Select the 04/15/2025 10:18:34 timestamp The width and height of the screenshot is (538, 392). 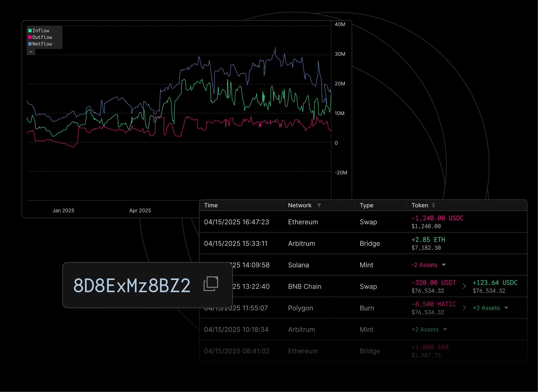pyautogui.click(x=236, y=330)
